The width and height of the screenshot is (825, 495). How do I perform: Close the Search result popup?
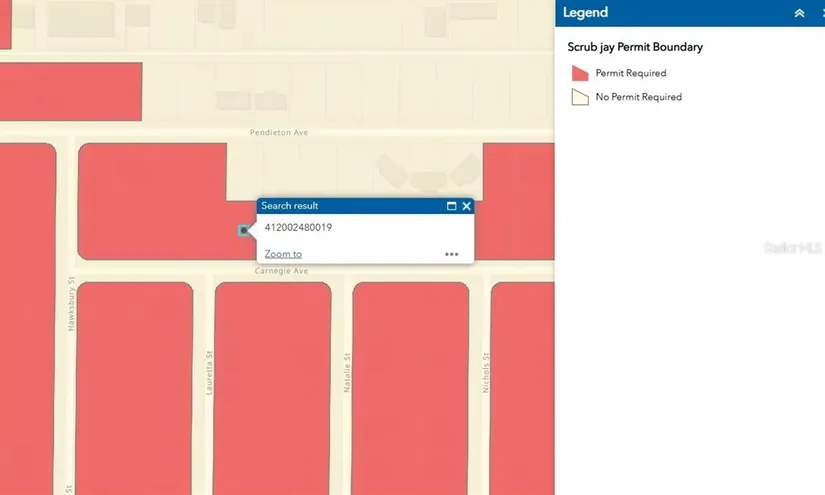pyautogui.click(x=466, y=206)
